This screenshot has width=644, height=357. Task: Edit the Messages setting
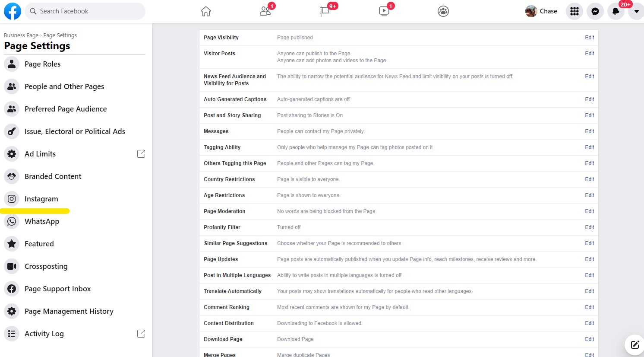(590, 131)
